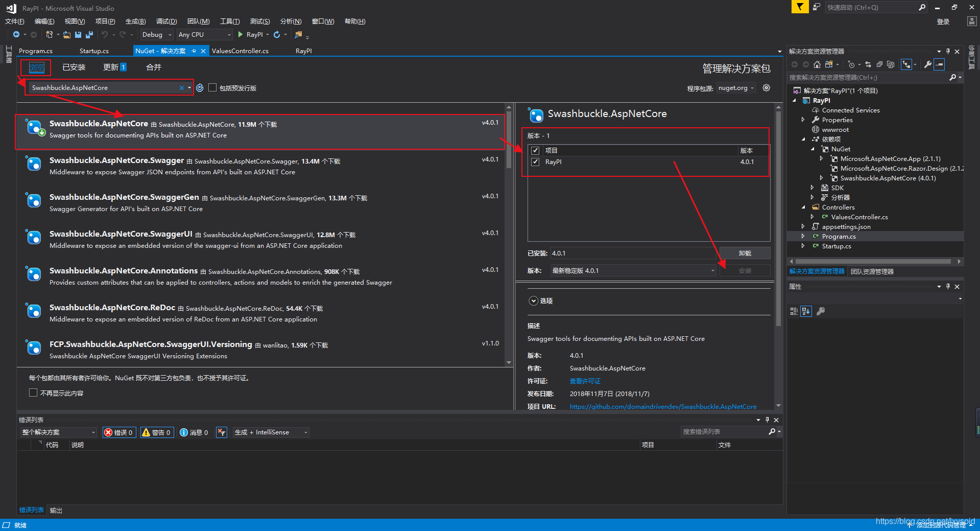Pin the Solution Explorer panel
The width and height of the screenshot is (980, 531).
click(x=948, y=52)
